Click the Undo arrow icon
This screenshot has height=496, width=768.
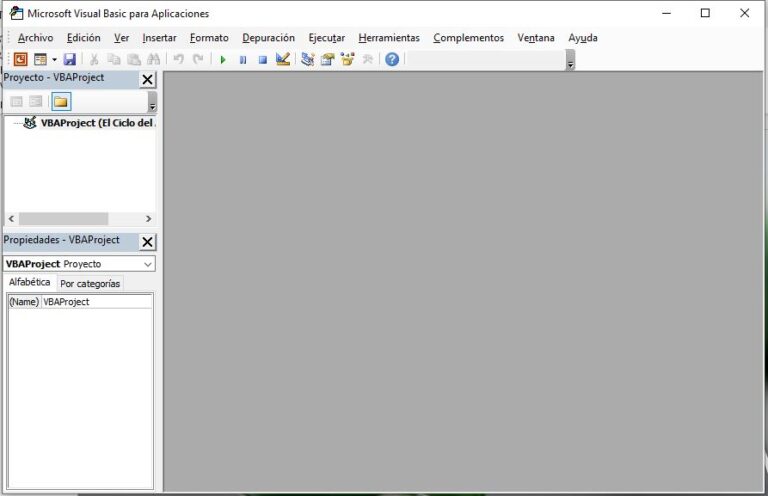pos(178,59)
